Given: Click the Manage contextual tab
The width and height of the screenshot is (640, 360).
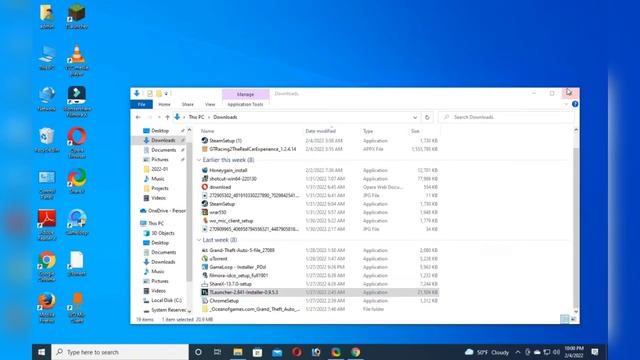Looking at the screenshot, I should (x=245, y=94).
